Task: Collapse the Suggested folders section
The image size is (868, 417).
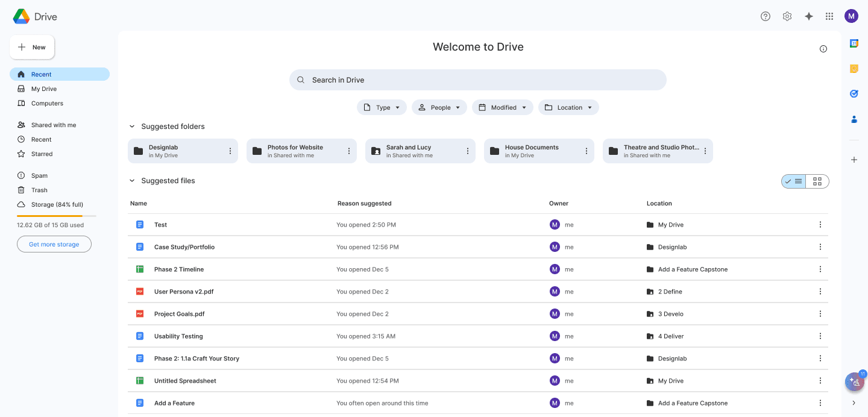Action: pos(132,127)
